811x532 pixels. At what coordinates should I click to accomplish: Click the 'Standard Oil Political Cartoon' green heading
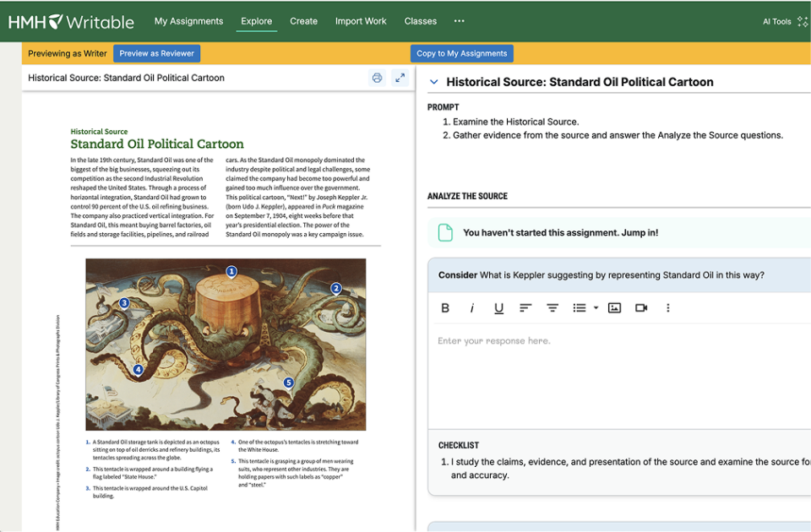coord(157,144)
